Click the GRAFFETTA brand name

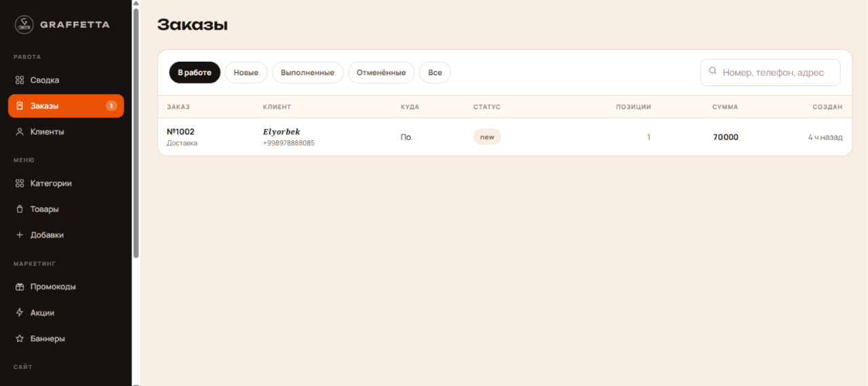coord(75,25)
